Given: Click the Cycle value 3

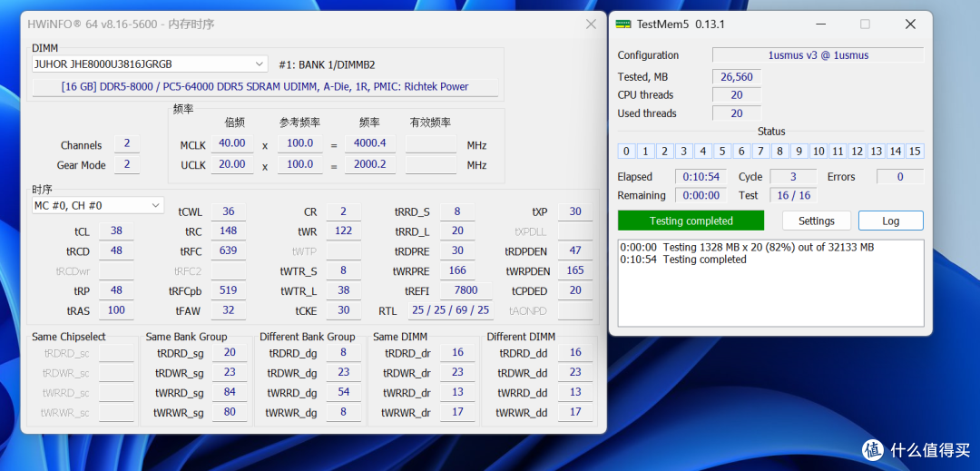Looking at the screenshot, I should 793,177.
